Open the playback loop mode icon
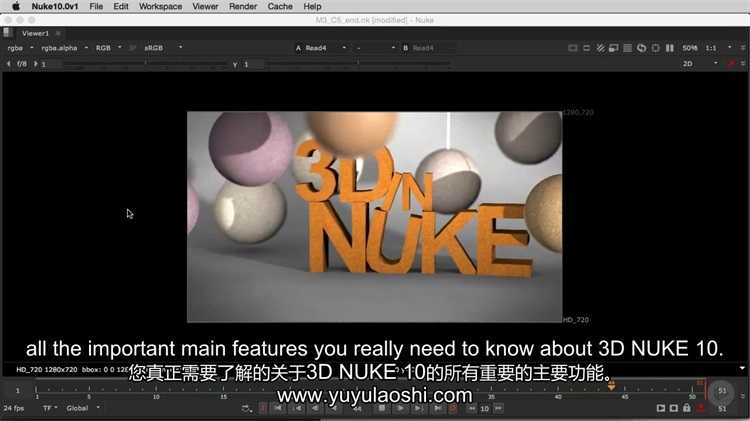The image size is (750, 421). pos(247,409)
